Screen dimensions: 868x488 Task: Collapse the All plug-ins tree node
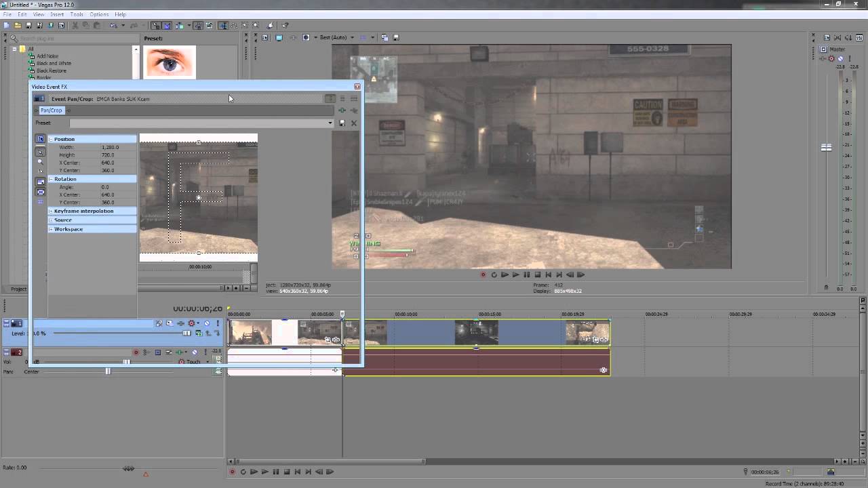[x=15, y=49]
